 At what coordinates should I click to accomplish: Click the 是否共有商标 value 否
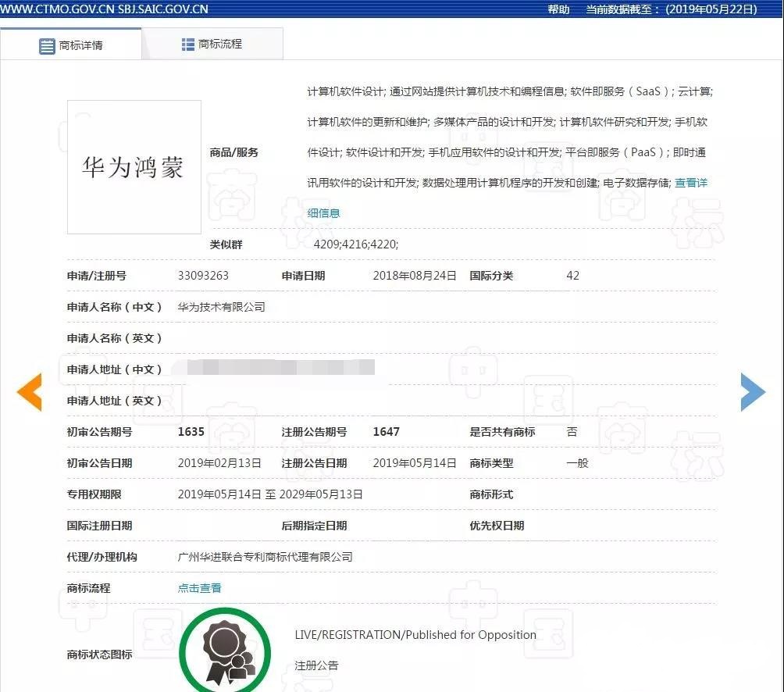pos(572,431)
